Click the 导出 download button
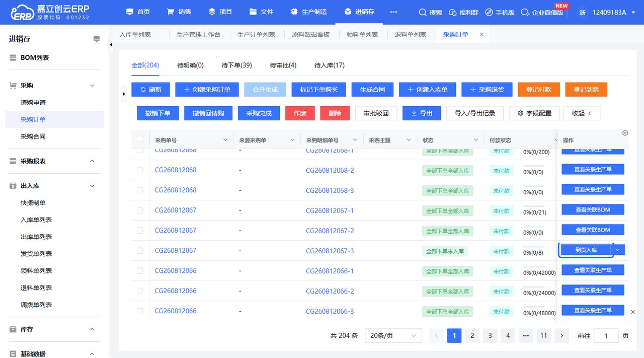The width and height of the screenshot is (644, 358). point(422,113)
